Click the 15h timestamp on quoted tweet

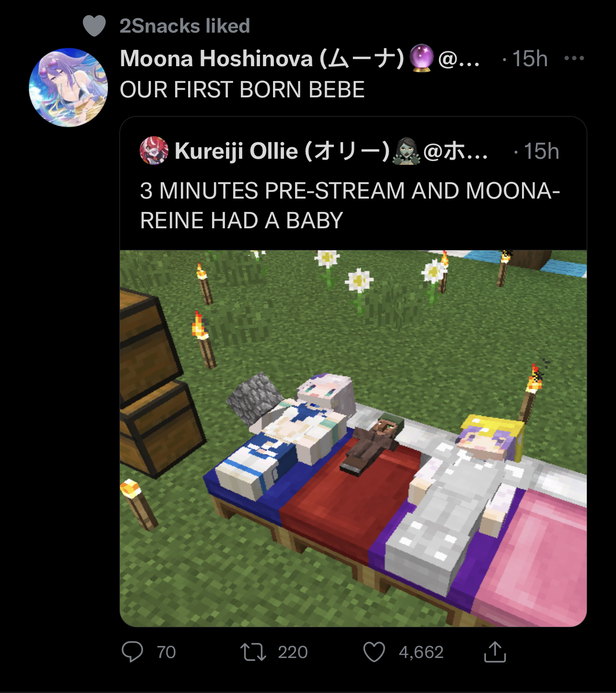tap(541, 151)
